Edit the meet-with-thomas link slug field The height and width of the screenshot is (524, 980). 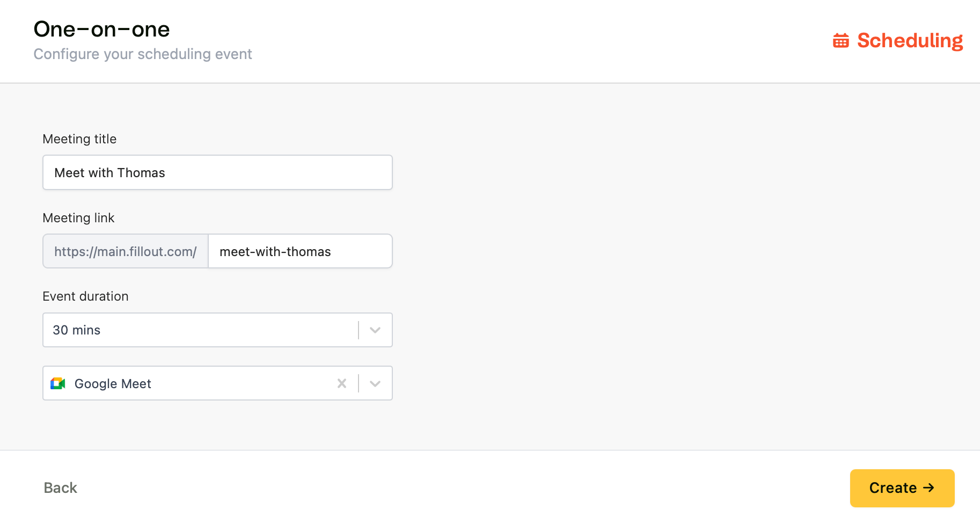(300, 251)
